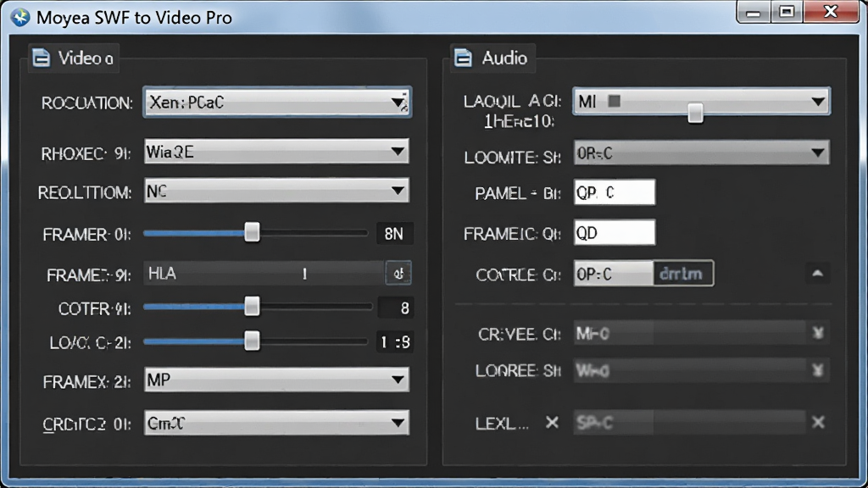Click the FRAMER value box showing 8N
This screenshot has width=868, height=488.
click(x=394, y=234)
